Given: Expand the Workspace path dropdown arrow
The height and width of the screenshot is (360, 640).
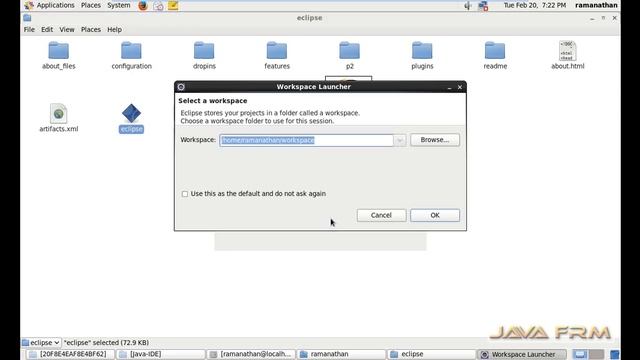Looking at the screenshot, I should pyautogui.click(x=400, y=140).
